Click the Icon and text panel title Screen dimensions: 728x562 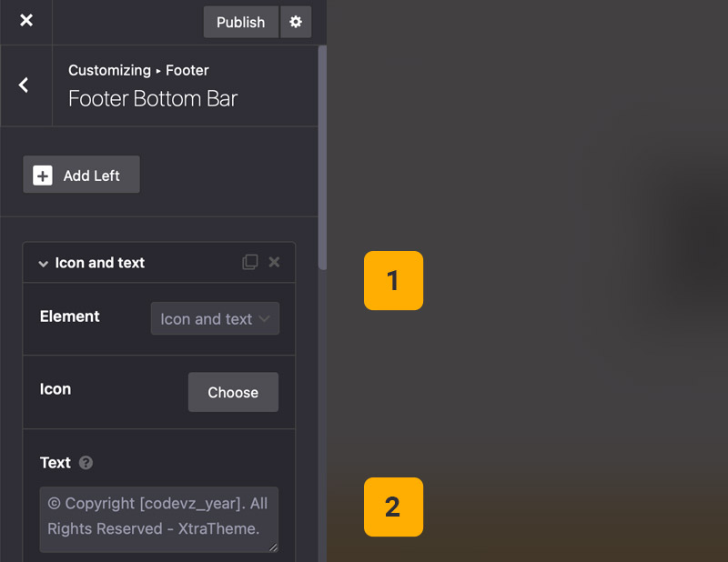point(100,263)
